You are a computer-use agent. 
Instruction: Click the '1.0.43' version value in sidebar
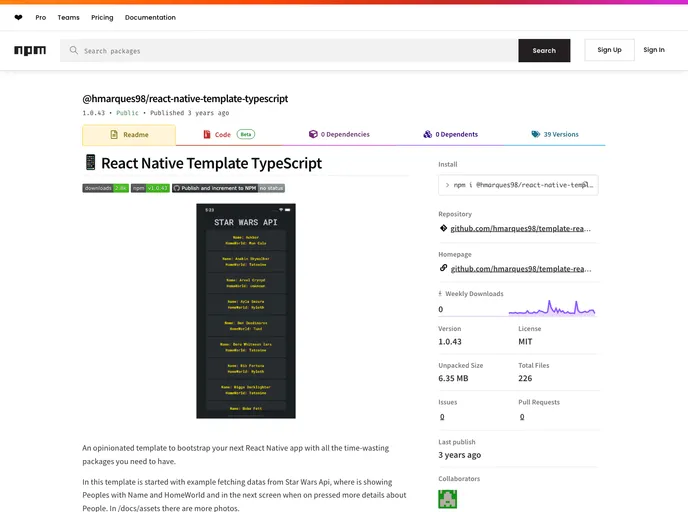click(450, 341)
